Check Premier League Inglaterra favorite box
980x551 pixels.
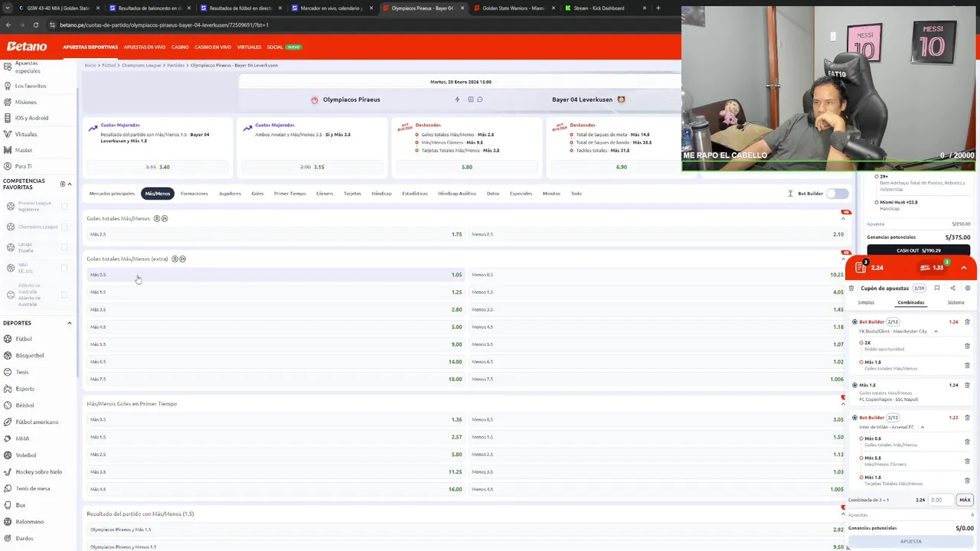click(64, 206)
